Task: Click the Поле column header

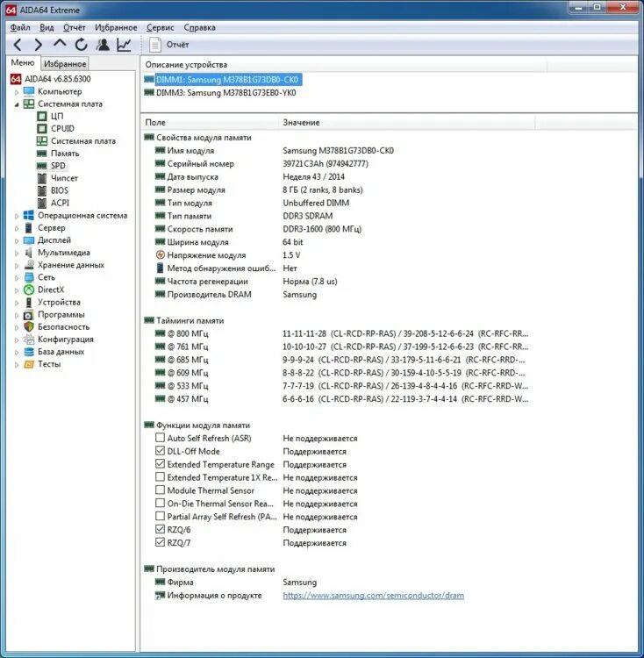Action: (210, 123)
